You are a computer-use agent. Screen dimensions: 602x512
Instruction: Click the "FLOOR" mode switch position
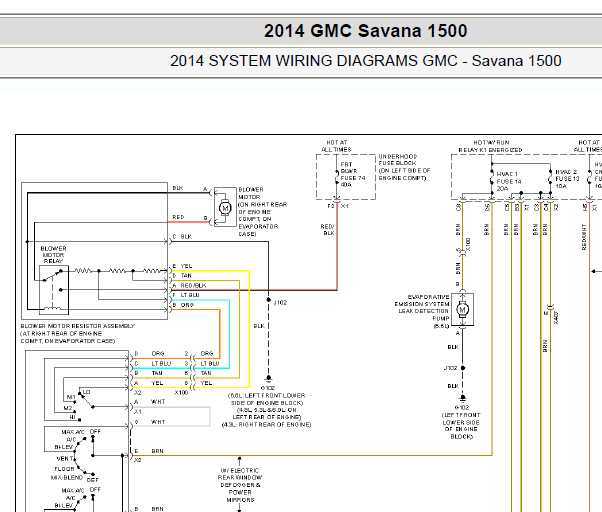click(x=64, y=469)
